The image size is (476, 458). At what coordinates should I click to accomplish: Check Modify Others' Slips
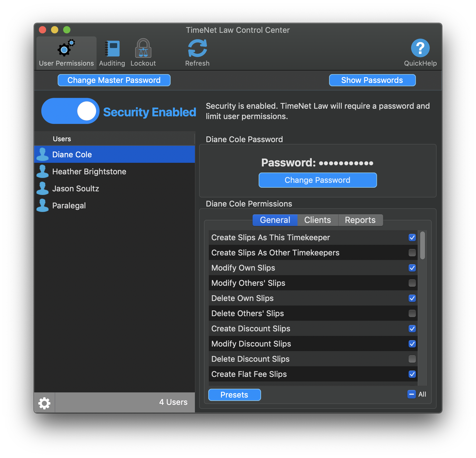click(x=412, y=283)
